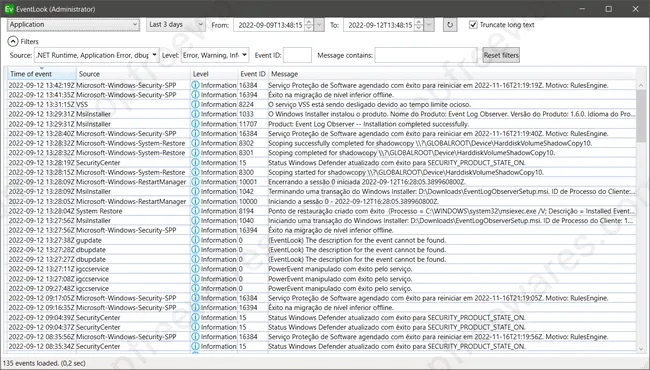Increment or decrement the From date spinner
650x370 pixels.
[309, 25]
